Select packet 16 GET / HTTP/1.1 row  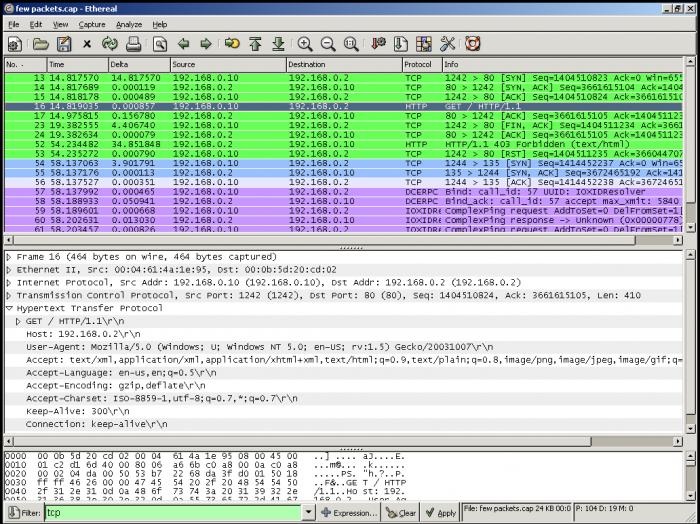tap(343, 107)
